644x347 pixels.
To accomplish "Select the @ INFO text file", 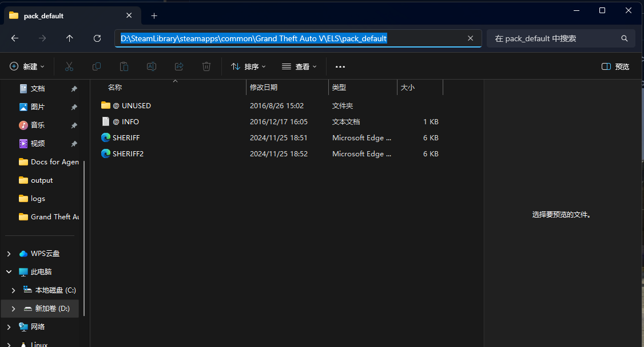I will click(x=271, y=122).
